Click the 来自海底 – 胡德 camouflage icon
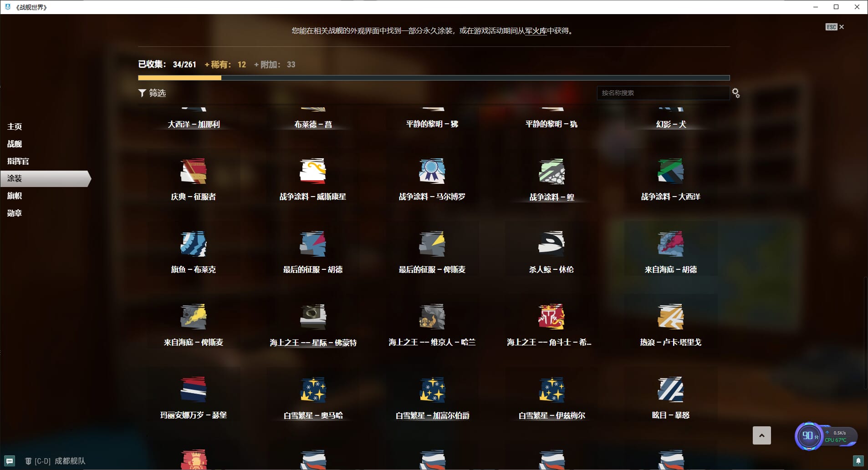The image size is (868, 470). [x=670, y=244]
